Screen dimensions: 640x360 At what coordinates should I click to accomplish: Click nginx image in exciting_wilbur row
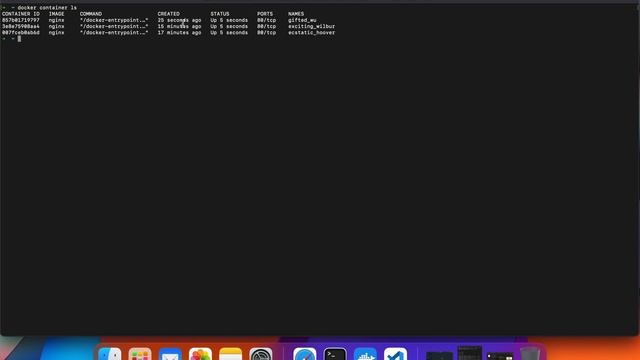56,26
